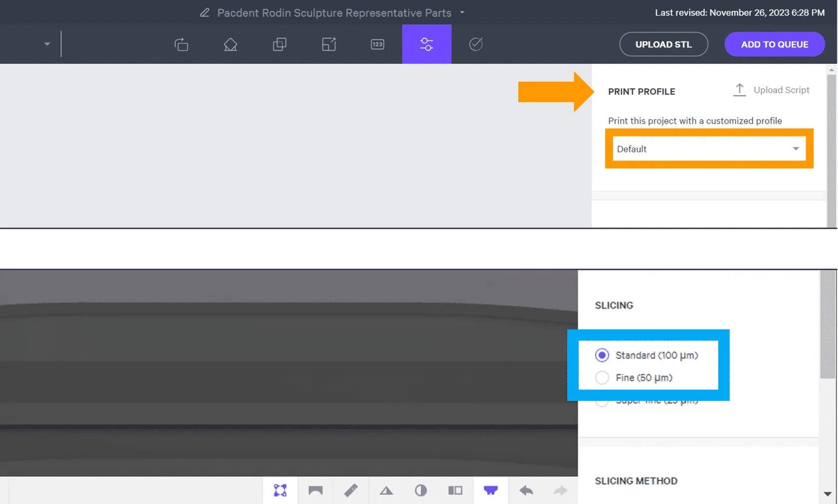Open the print settings sliders tab
This screenshot has width=838, height=504.
[427, 44]
